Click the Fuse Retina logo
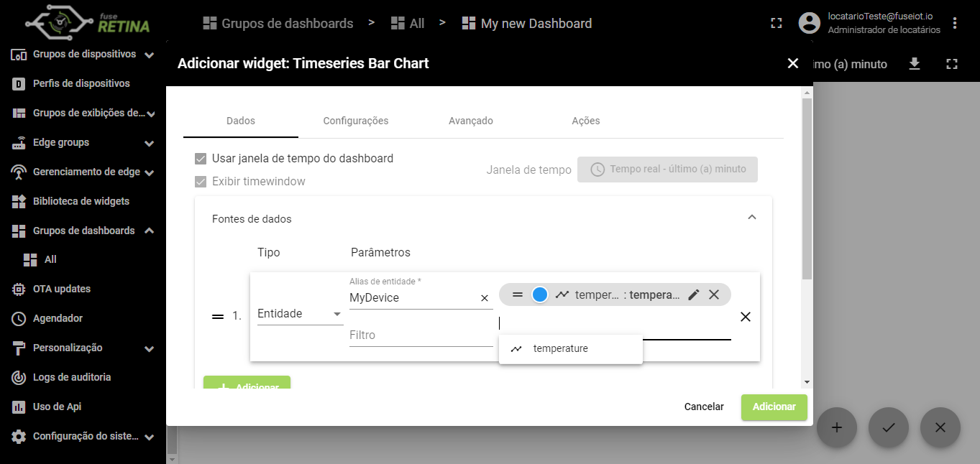Screen dimensions: 980x464 point(88,22)
